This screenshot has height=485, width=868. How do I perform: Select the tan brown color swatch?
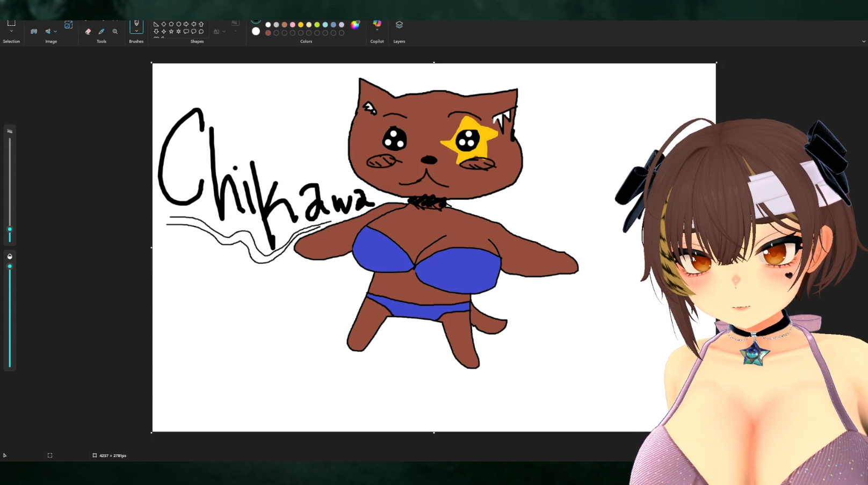(284, 25)
